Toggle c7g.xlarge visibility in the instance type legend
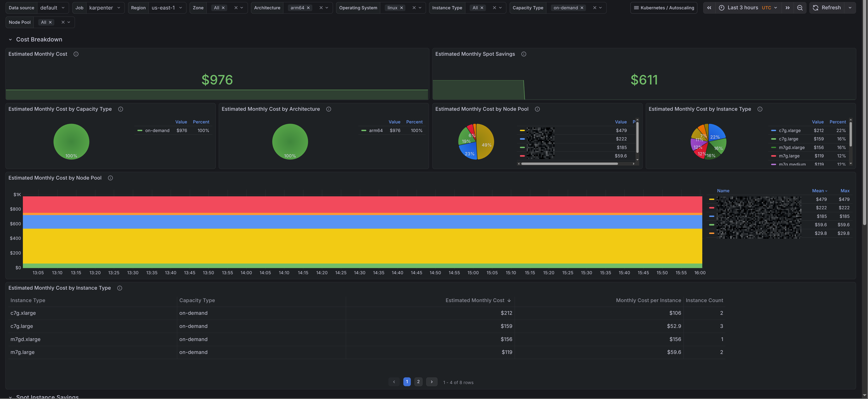Image resolution: width=868 pixels, height=399 pixels. 790,130
